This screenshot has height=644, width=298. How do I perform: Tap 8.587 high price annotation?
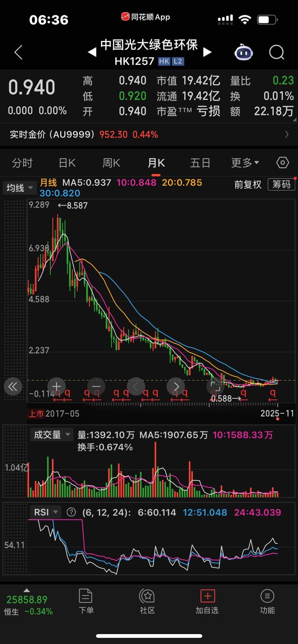[x=72, y=205]
